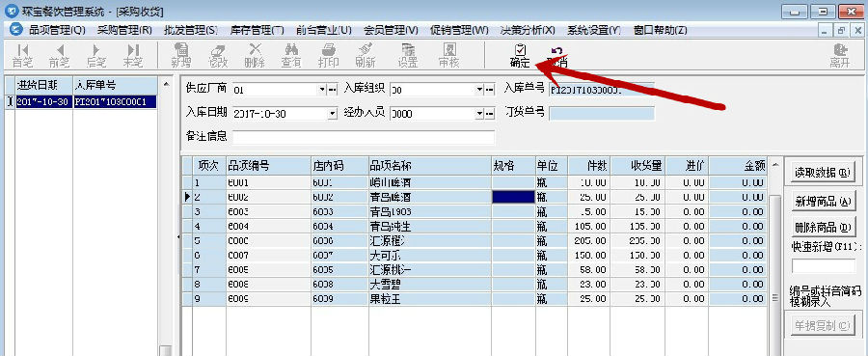Click the 金额 column header
868x356 pixels.
(x=738, y=166)
